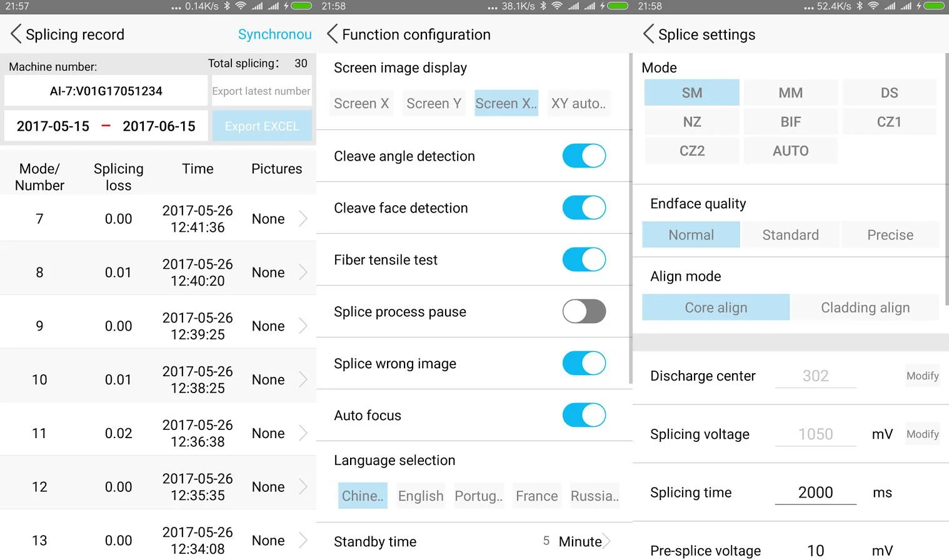Image resolution: width=949 pixels, height=560 pixels.
Task: Tap Synchronous link in header
Action: (x=274, y=34)
